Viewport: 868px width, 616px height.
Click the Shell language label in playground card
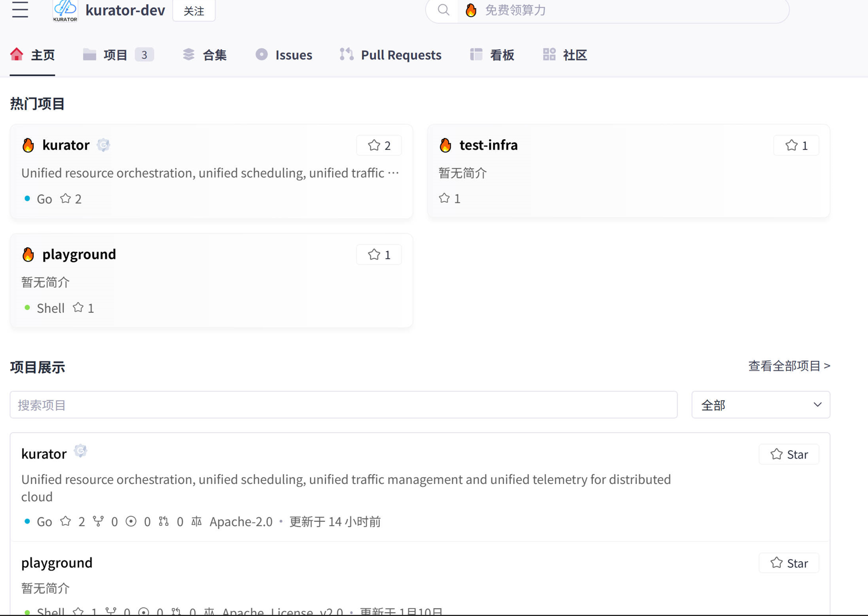pos(50,308)
